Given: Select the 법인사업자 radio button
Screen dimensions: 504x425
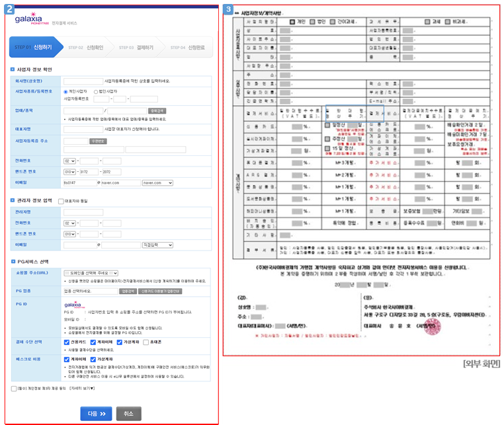Looking at the screenshot, I should coord(96,92).
